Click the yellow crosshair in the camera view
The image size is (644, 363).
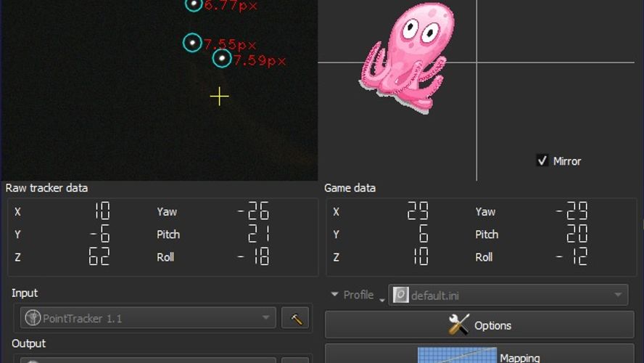[219, 97]
